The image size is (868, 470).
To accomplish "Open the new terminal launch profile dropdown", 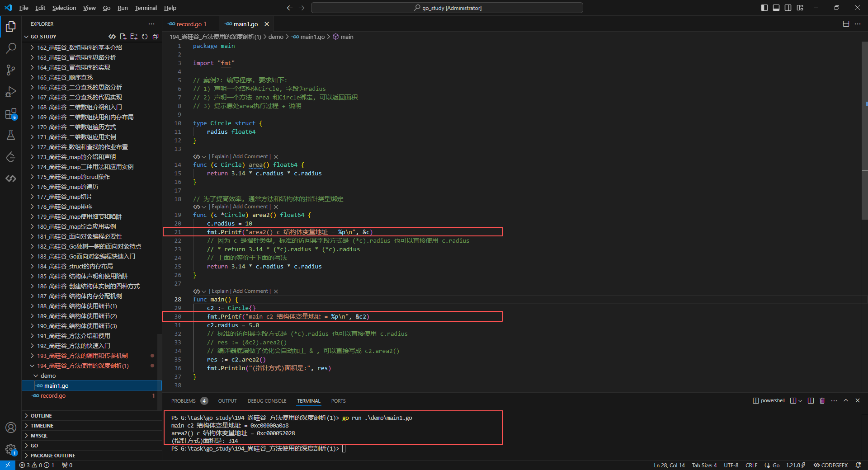I will coord(800,401).
